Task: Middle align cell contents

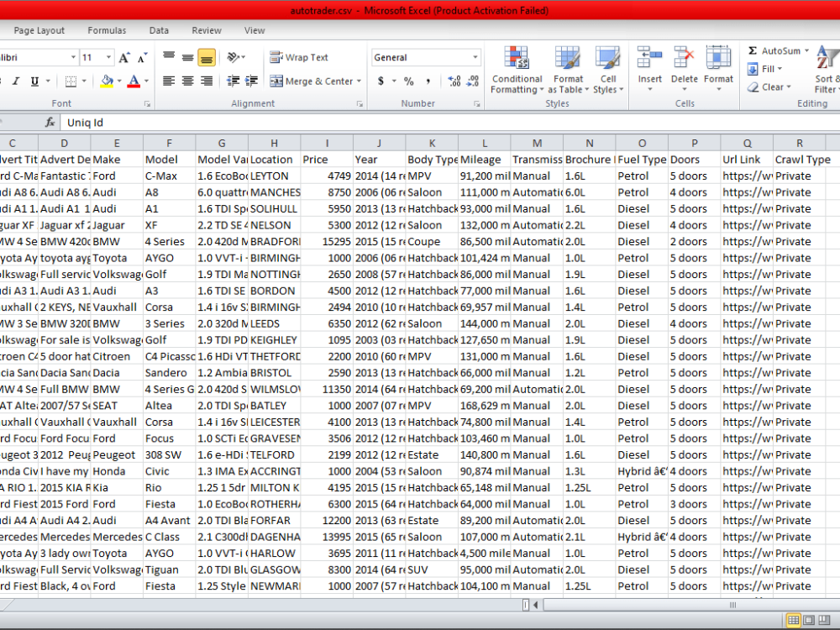Action: (x=187, y=57)
